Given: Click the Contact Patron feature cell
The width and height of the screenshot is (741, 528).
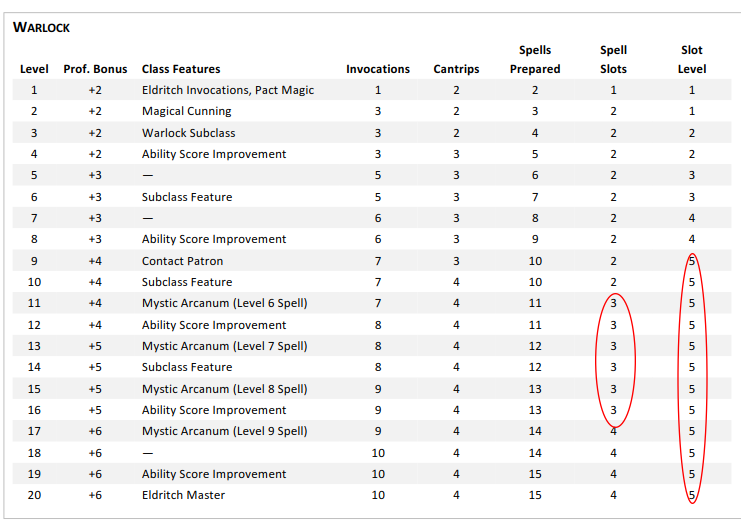Looking at the screenshot, I should [183, 261].
